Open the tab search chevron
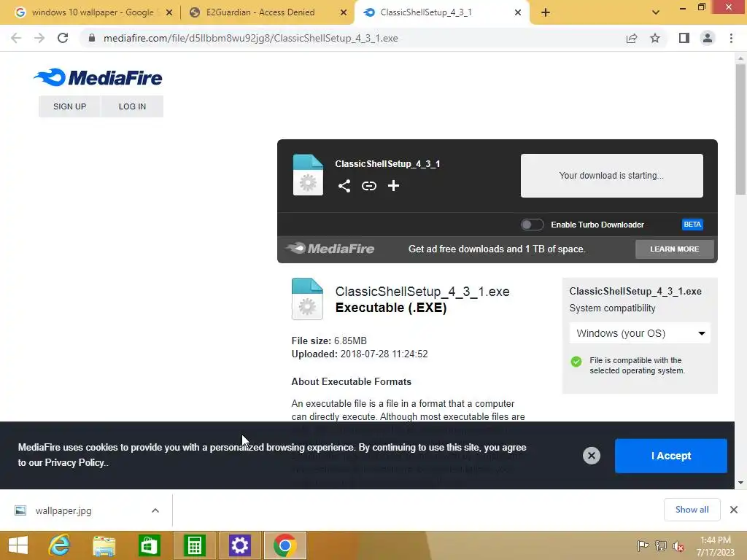 tap(656, 12)
